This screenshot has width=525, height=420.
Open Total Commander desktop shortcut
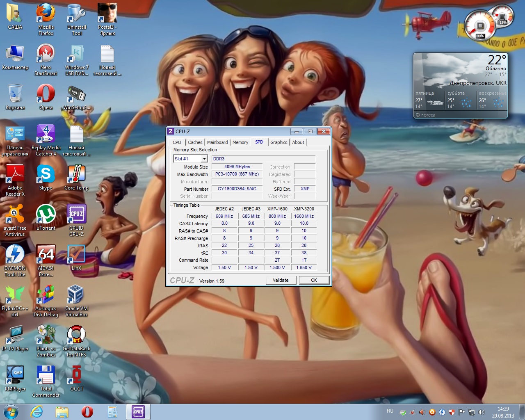(x=46, y=381)
